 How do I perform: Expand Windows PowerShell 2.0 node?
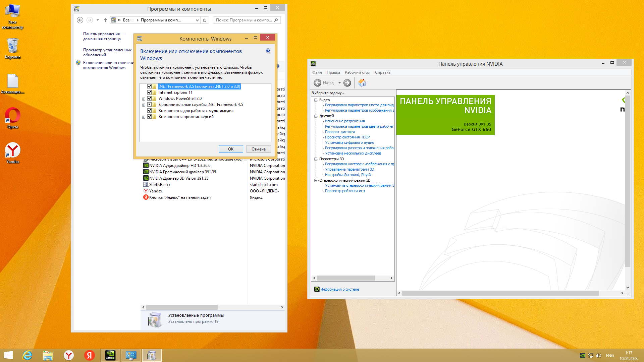[144, 99]
